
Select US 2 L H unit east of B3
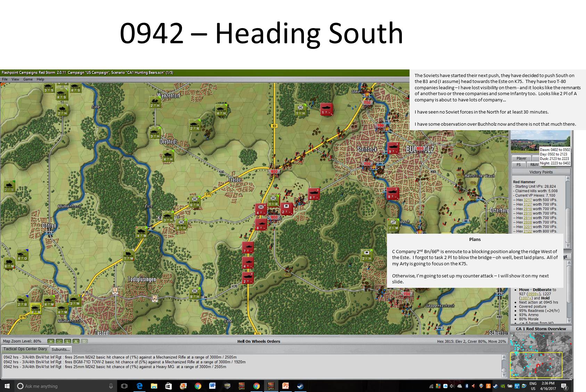click(x=366, y=255)
